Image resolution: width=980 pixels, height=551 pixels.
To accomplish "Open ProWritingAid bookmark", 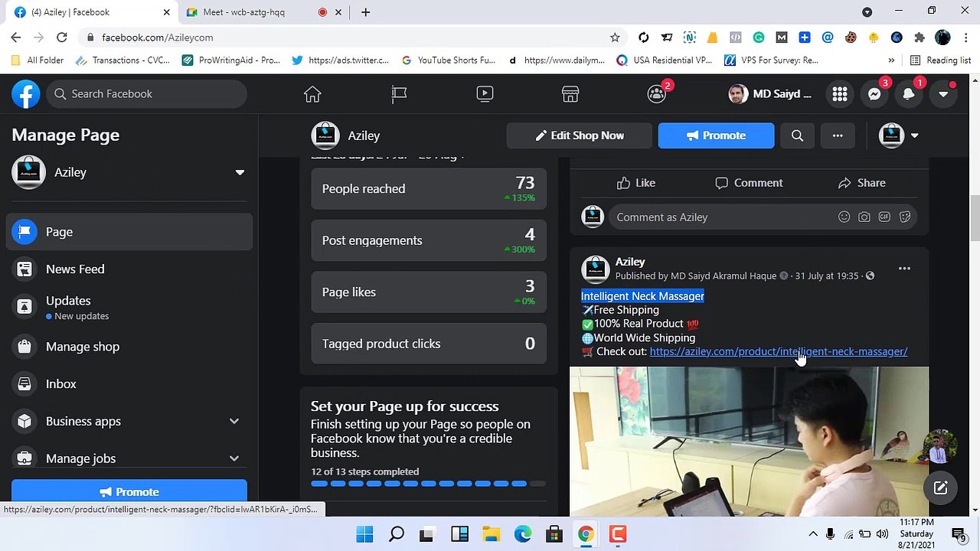I will point(231,60).
